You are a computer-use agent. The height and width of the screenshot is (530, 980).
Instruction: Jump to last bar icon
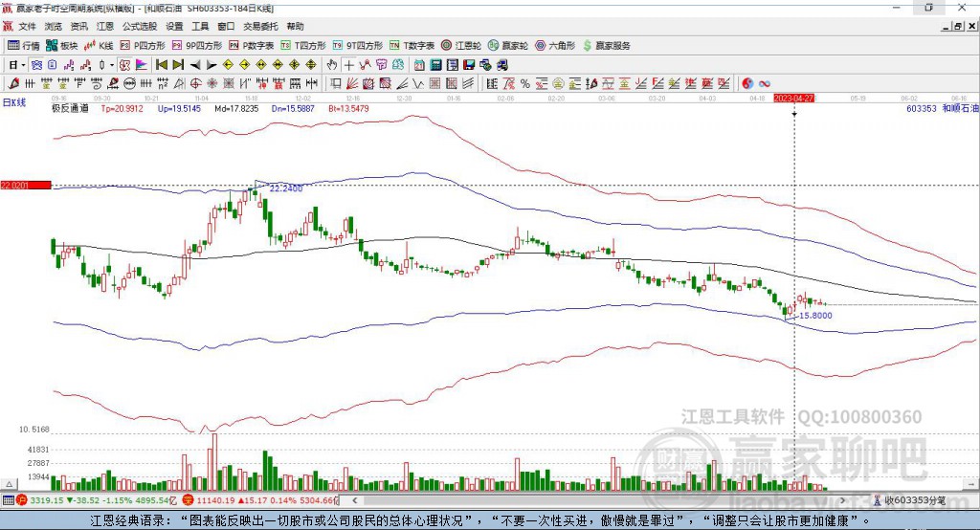pos(178,65)
